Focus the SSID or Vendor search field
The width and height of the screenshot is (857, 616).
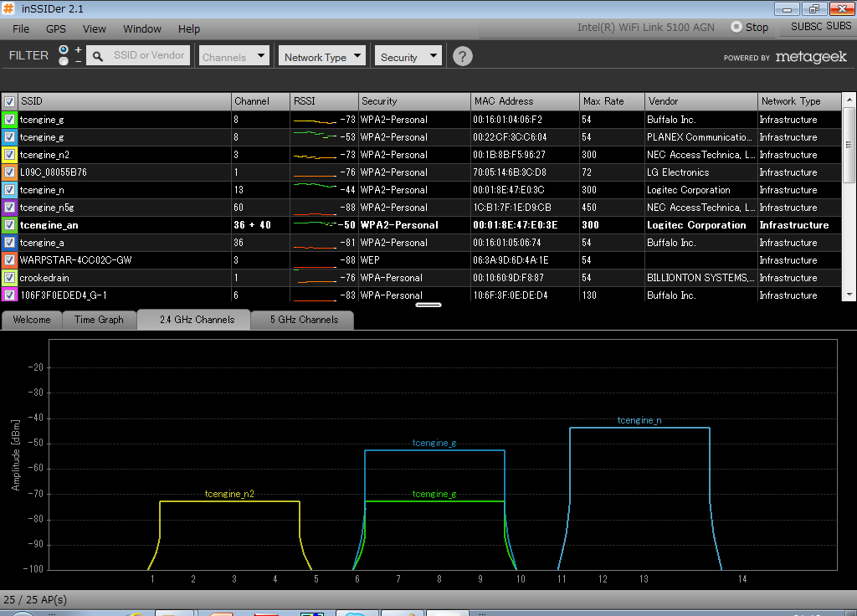(138, 56)
